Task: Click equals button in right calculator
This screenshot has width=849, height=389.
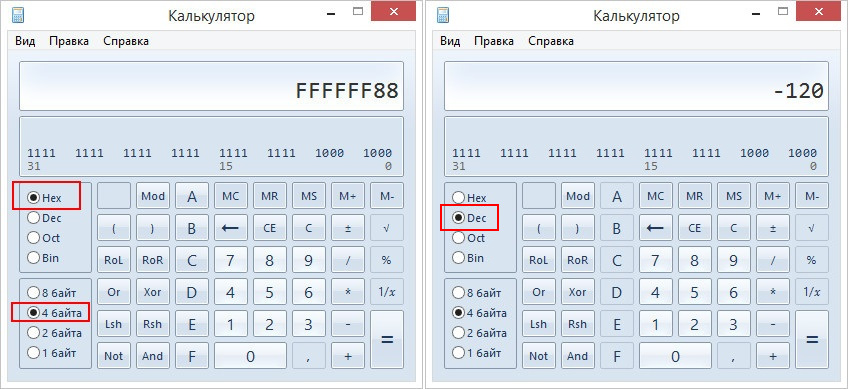Action: coord(812,340)
